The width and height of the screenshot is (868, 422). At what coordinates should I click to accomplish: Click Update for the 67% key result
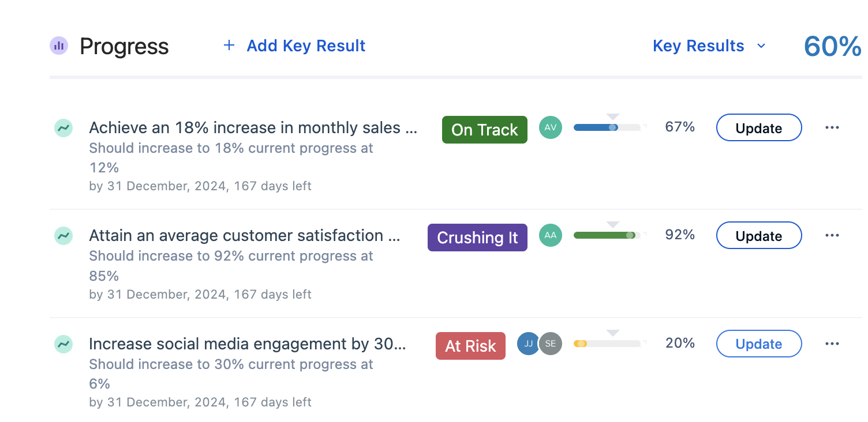759,127
